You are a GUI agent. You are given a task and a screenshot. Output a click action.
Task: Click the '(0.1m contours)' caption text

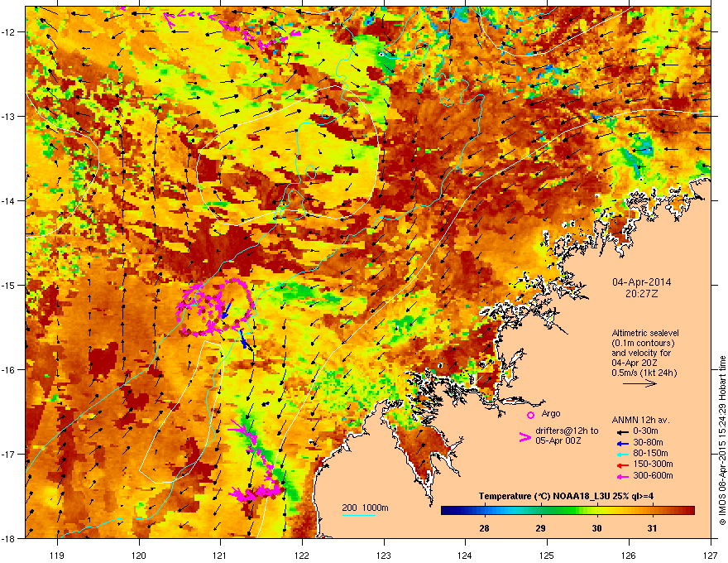point(643,343)
